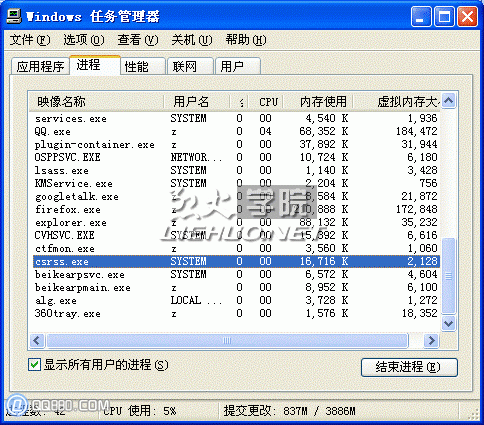Viewport: 484px width, 425px height.
Task: Select the KMService.exe process
Action: tap(236, 183)
